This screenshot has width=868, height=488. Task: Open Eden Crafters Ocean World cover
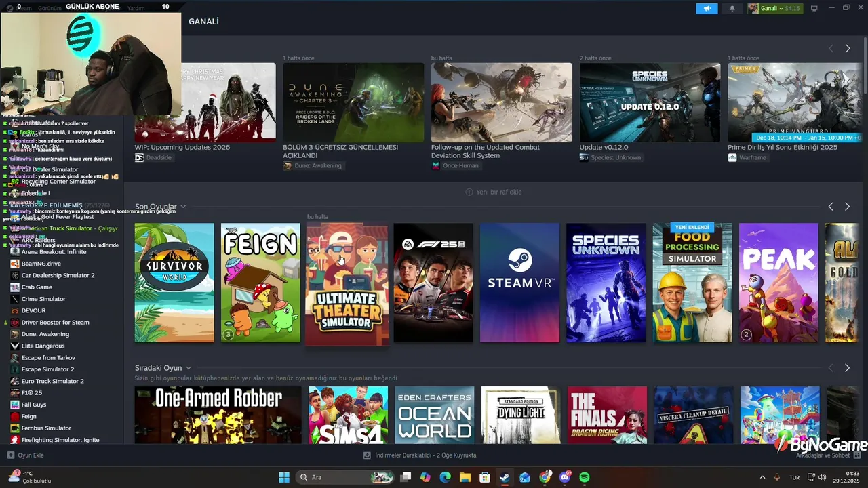[435, 415]
